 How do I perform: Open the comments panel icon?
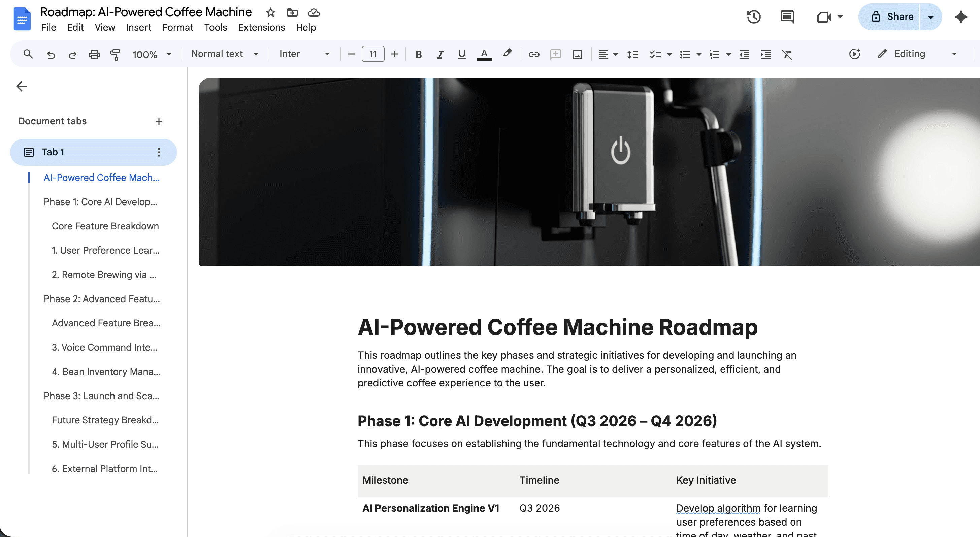pos(787,17)
